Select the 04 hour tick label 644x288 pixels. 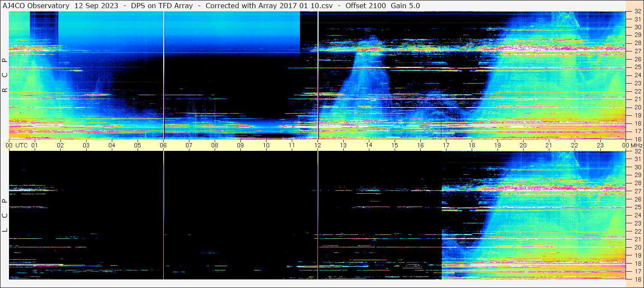tap(112, 145)
